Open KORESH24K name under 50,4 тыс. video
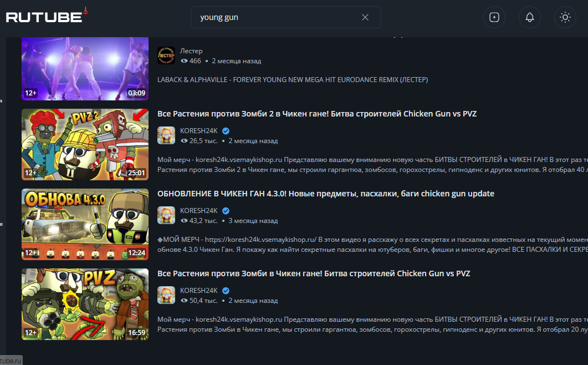The height and width of the screenshot is (365, 588). coord(199,291)
